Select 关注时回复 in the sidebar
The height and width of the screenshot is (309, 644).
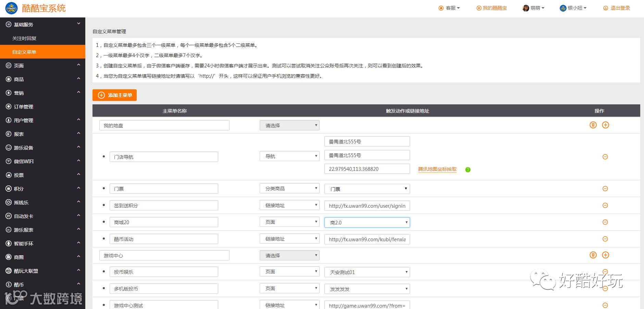42,38
